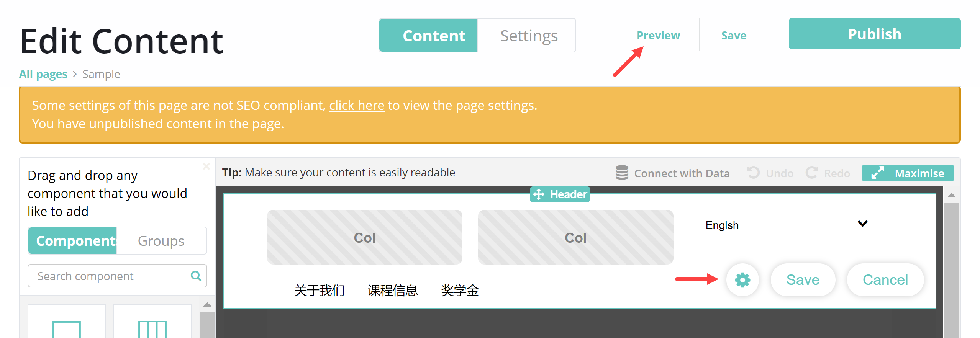Switch to the Groups tab
The width and height of the screenshot is (980, 338).
pos(161,241)
